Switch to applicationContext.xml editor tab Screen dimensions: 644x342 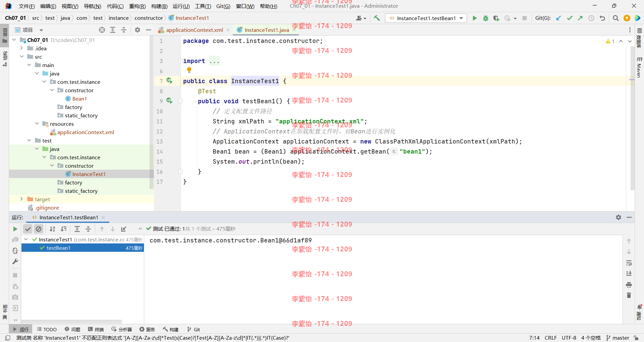coord(194,30)
